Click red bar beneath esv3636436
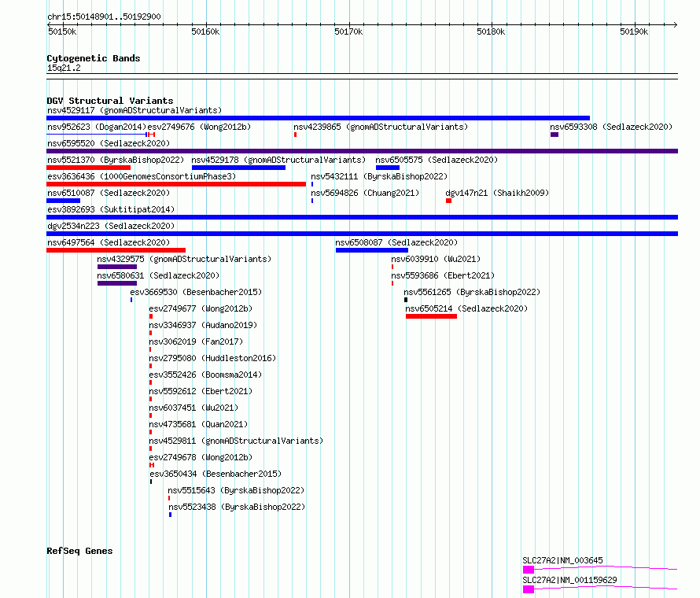This screenshot has width=700, height=598. 176,184
